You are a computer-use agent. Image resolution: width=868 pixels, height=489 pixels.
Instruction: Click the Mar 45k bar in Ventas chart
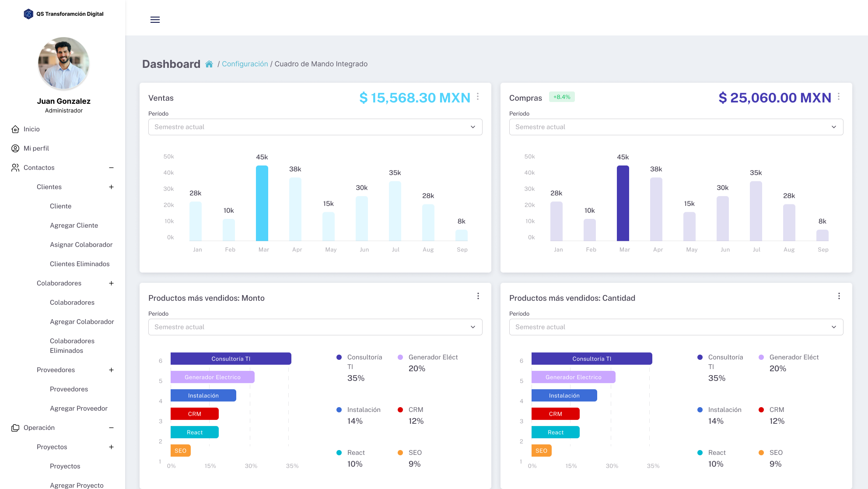coord(262,203)
